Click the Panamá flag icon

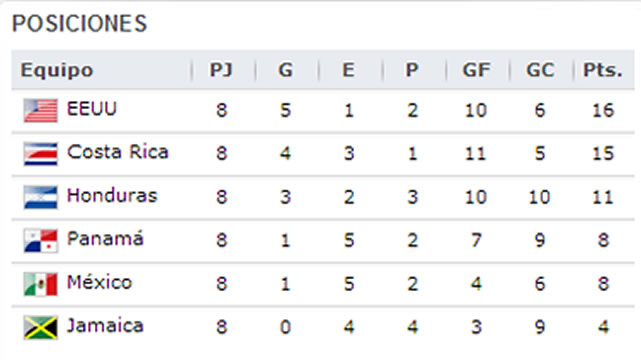pyautogui.click(x=40, y=241)
